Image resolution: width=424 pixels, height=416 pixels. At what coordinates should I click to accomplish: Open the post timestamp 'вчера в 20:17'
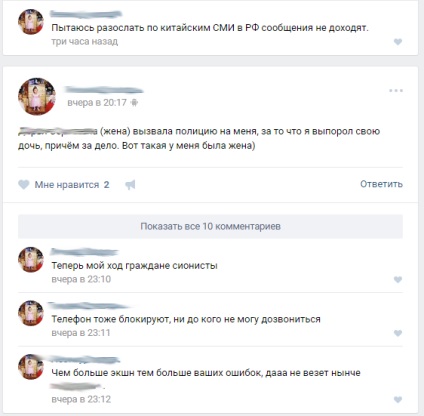click(x=97, y=103)
